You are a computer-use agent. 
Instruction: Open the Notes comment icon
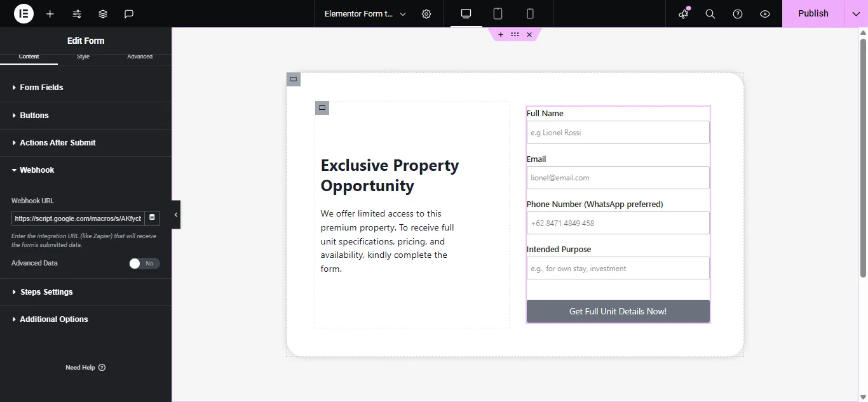[129, 14]
